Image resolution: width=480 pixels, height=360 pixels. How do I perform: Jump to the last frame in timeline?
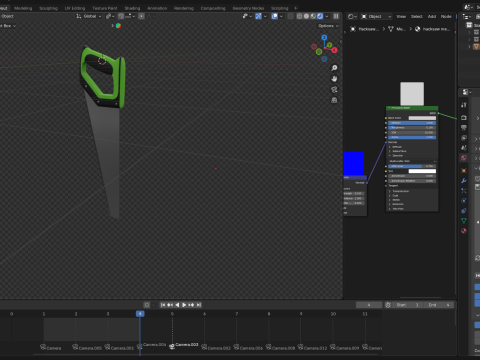[199, 305]
